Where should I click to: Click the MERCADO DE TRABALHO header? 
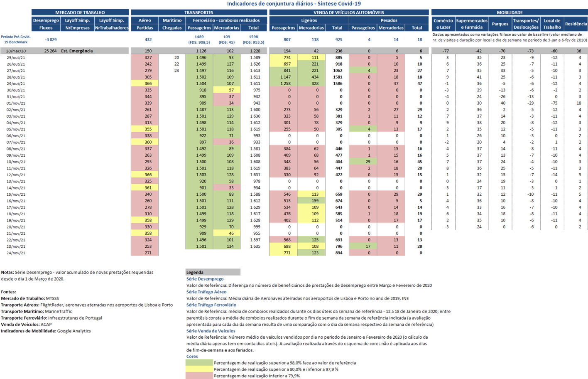click(80, 12)
